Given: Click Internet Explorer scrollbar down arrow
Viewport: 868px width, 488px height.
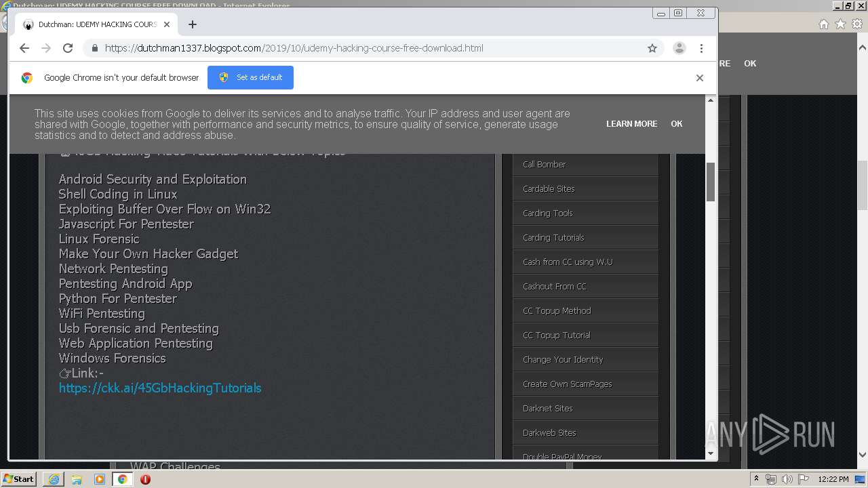Looking at the screenshot, I should (863, 455).
